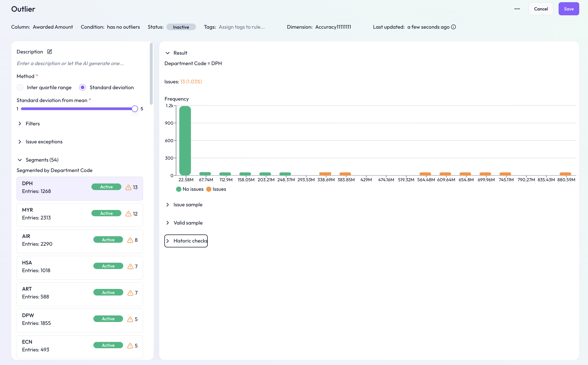
Task: Expand the Issue exceptions section
Action: click(44, 142)
